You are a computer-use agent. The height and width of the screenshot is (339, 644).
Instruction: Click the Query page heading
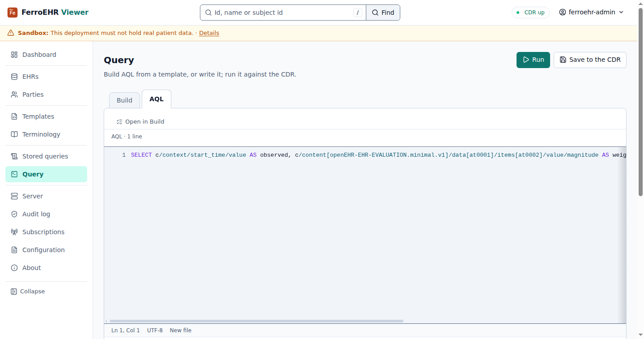coord(119,60)
